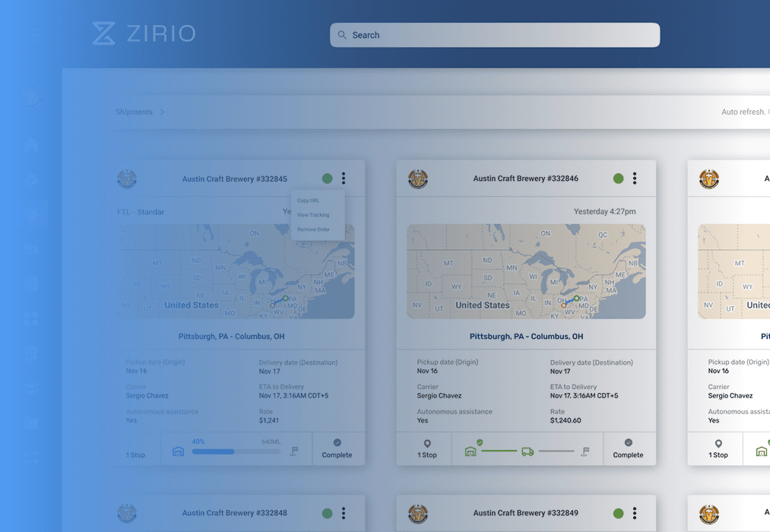Click the green status dot on shipment #332849
The height and width of the screenshot is (532, 770).
pos(618,513)
